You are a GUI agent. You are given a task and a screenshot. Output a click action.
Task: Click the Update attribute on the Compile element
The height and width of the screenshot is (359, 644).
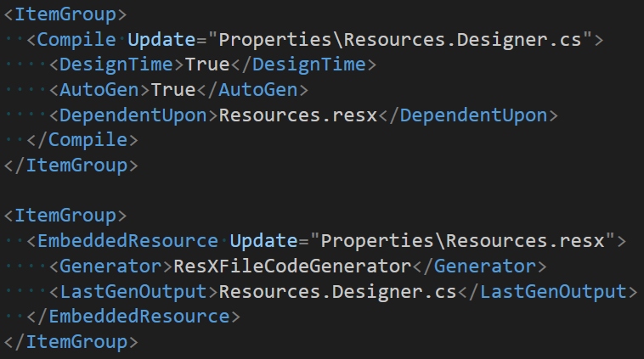[x=161, y=39]
